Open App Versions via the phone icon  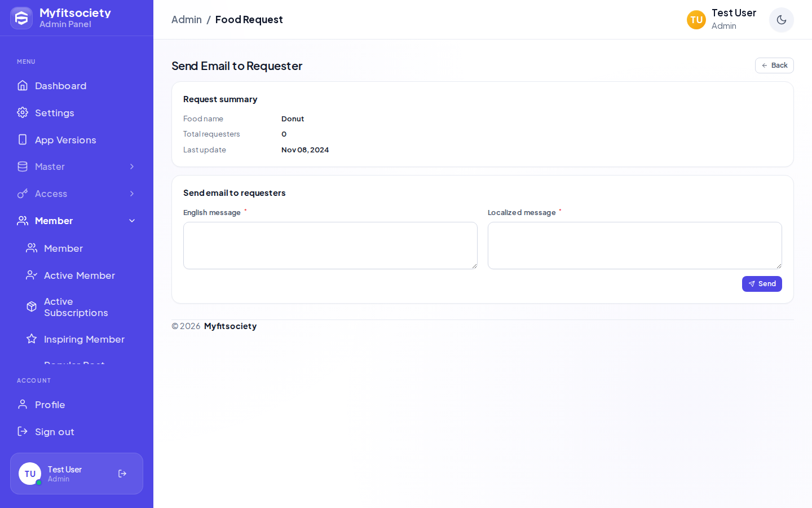pyautogui.click(x=23, y=139)
